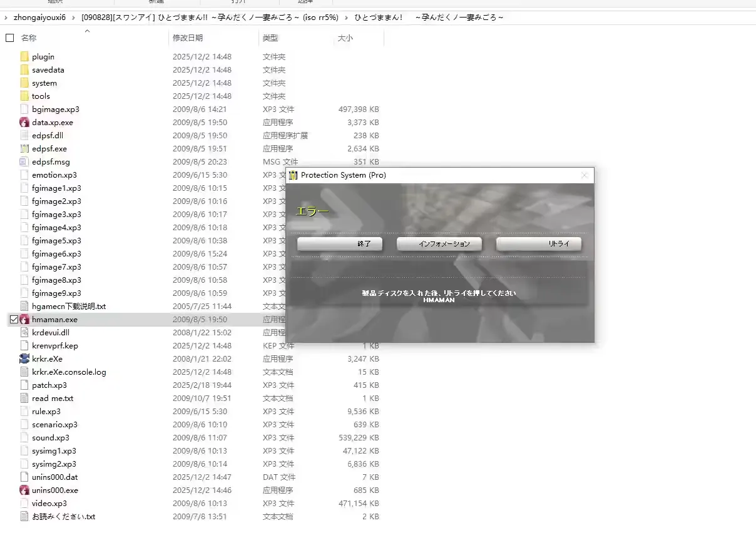Click the krdevui.dll file icon
The height and width of the screenshot is (533, 756).
pos(24,332)
